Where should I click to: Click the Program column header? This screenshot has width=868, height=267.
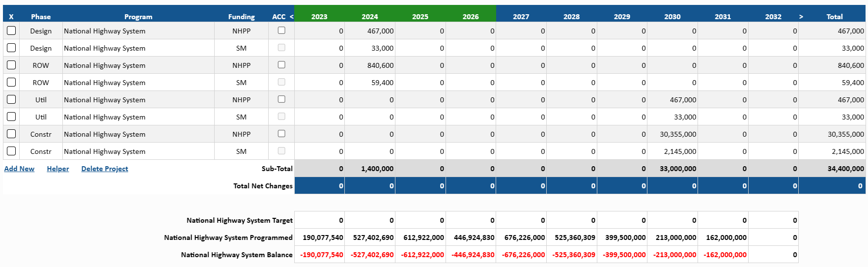139,16
